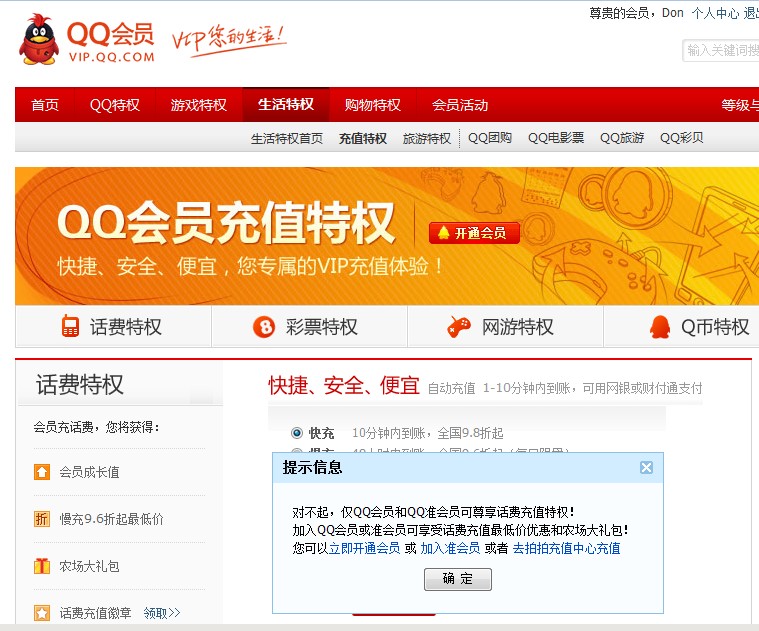Switch to the 话费特权 tab
This screenshot has width=759, height=631.
113,326
